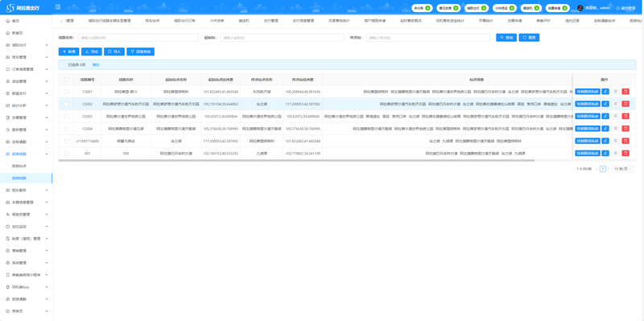Expand the 银盛支付 sidebar menu
Viewport: 644px width, 321px height.
point(26,93)
